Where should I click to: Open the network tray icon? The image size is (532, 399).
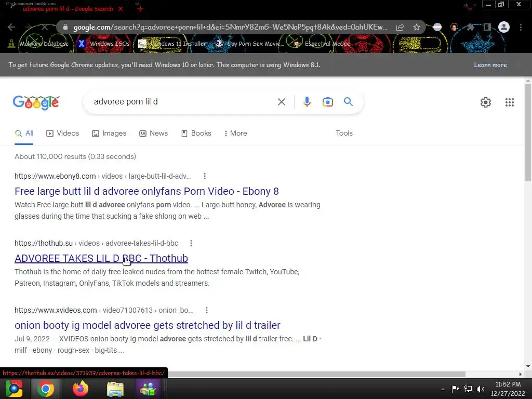click(x=468, y=389)
